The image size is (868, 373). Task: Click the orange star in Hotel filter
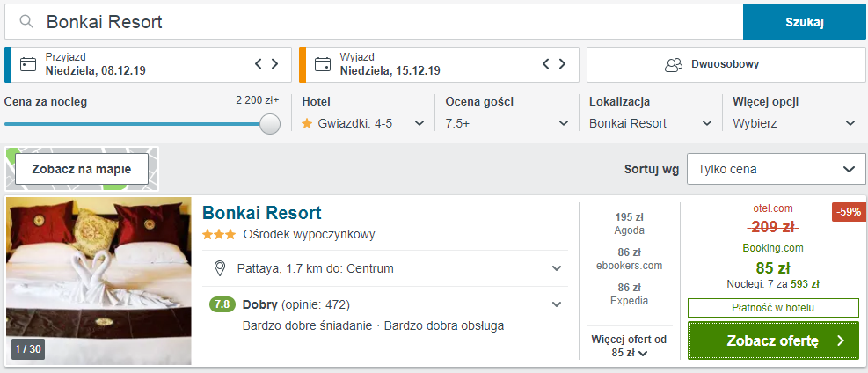(307, 123)
